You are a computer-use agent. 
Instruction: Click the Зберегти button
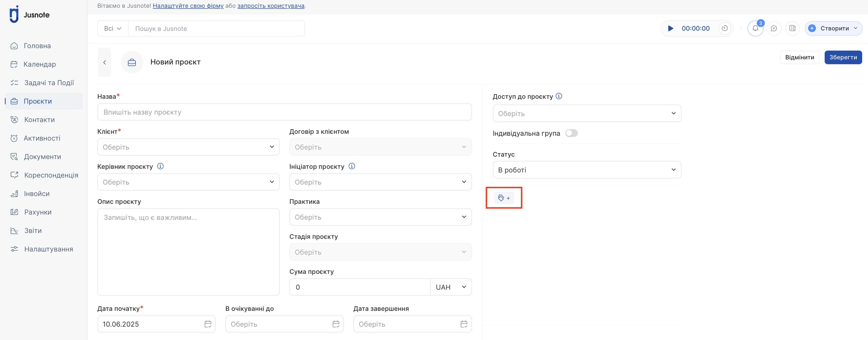[x=843, y=57]
